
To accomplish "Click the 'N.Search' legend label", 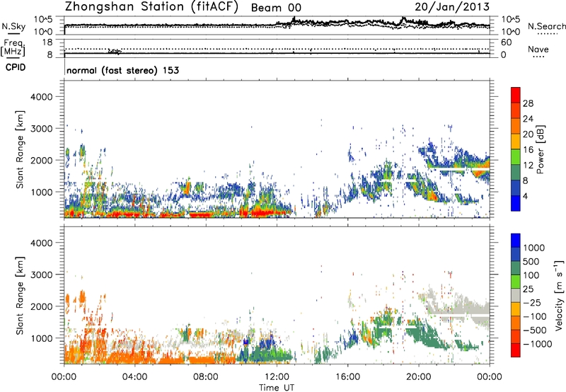I will click(x=546, y=26).
